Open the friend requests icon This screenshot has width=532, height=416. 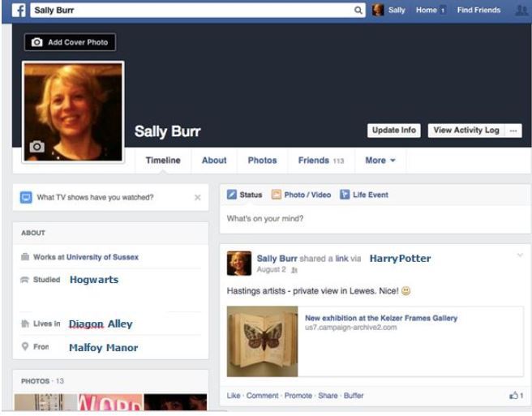[521, 11]
